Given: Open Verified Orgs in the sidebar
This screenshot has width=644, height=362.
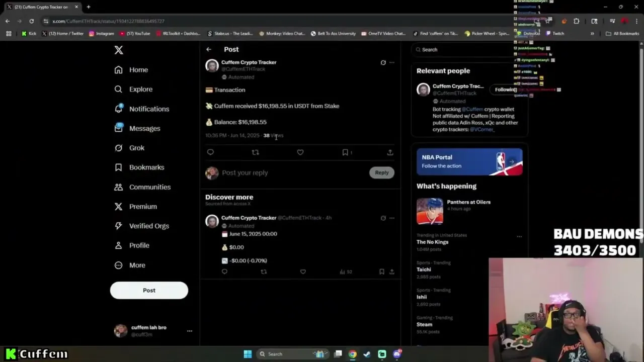Looking at the screenshot, I should (141, 226).
